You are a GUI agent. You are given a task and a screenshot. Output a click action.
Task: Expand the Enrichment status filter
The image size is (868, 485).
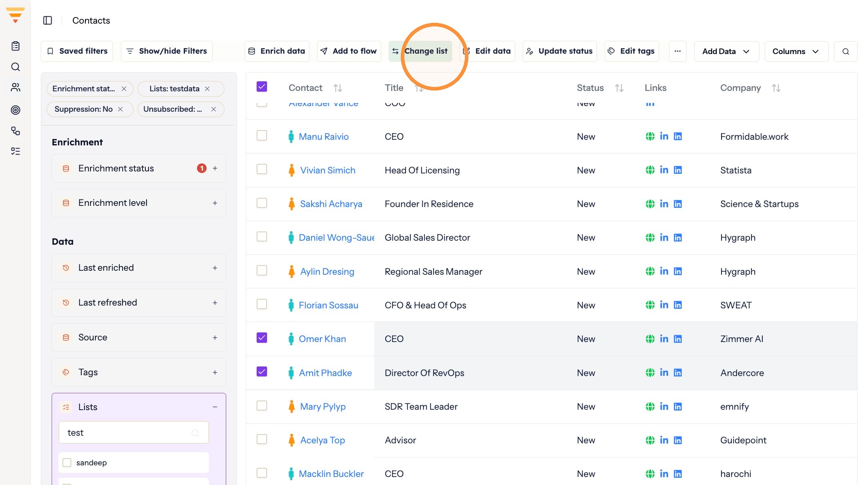click(x=215, y=168)
